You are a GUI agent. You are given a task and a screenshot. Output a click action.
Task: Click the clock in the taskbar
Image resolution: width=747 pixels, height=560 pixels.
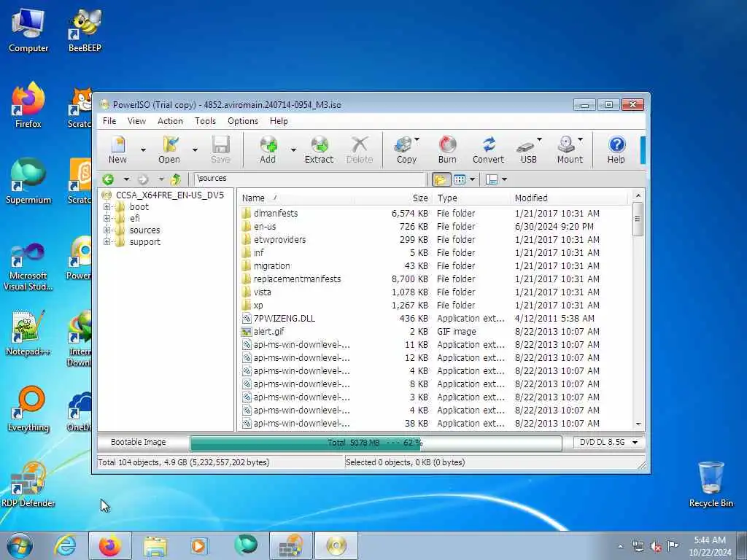pyautogui.click(x=710, y=546)
